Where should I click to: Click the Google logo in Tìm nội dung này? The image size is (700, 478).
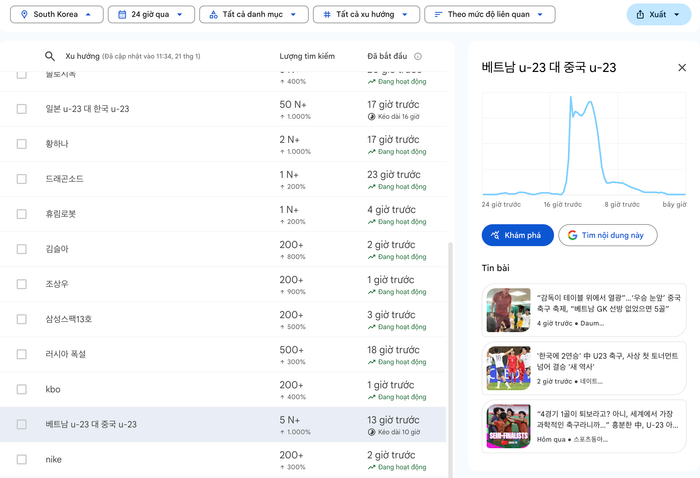573,235
